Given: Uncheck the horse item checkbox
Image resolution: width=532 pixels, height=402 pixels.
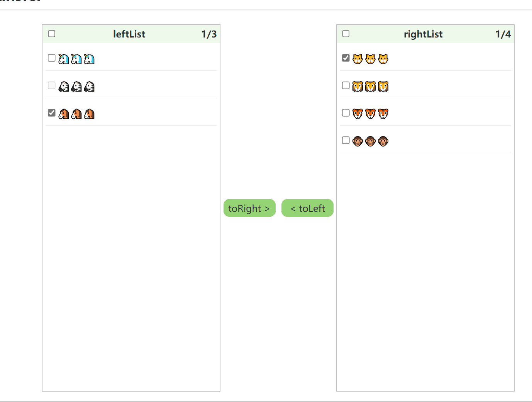Looking at the screenshot, I should coord(52,113).
